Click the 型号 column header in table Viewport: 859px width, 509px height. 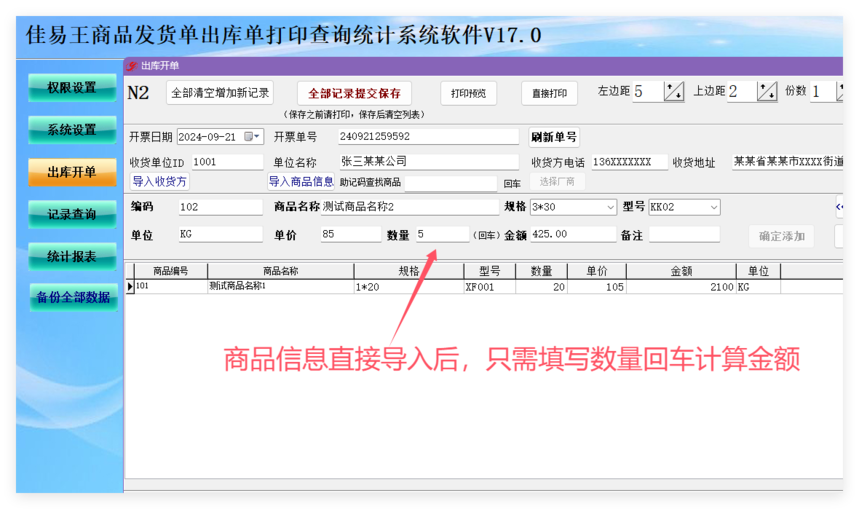[490, 271]
